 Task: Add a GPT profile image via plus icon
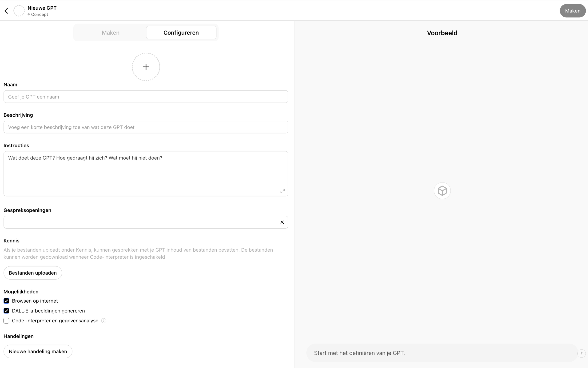pos(146,67)
